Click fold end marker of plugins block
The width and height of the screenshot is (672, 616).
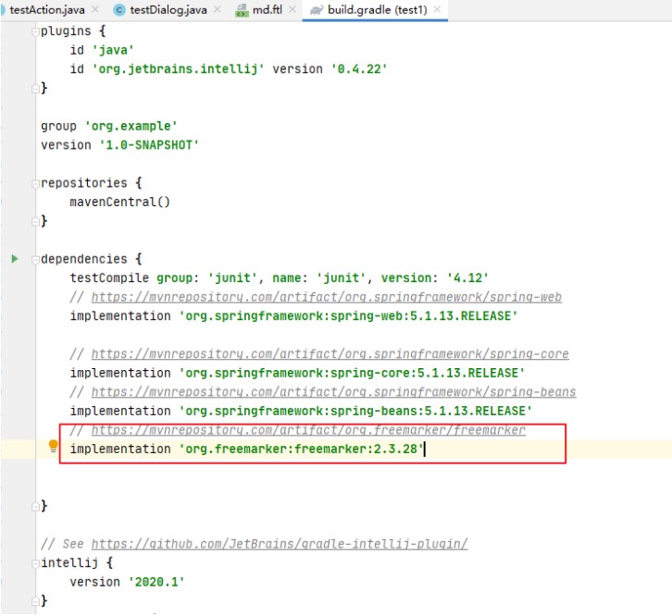35,88
